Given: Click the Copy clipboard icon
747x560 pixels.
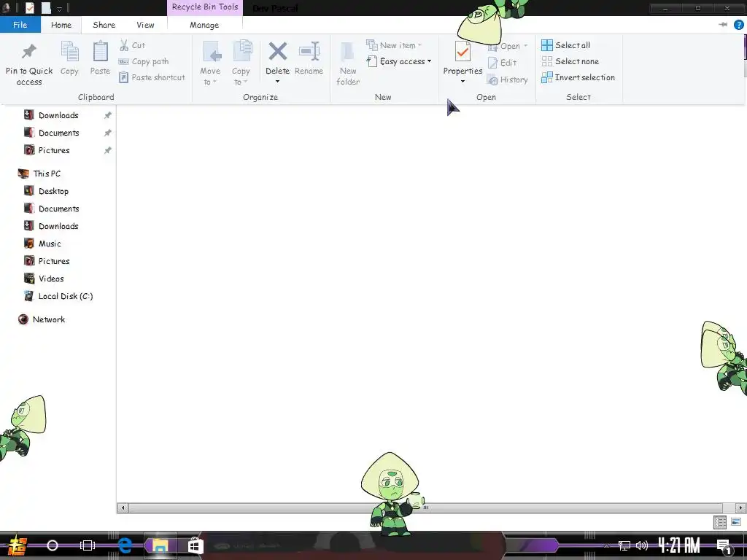Looking at the screenshot, I should click(69, 52).
